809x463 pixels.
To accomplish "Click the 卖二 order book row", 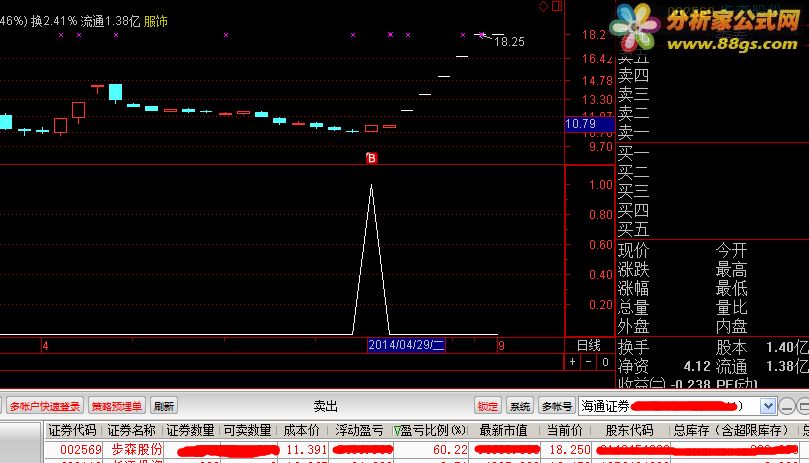I will coord(633,113).
